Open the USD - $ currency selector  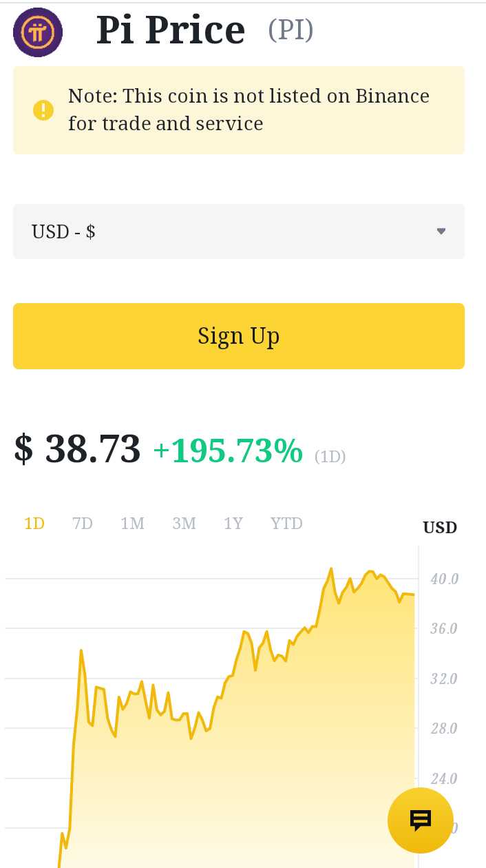[238, 231]
